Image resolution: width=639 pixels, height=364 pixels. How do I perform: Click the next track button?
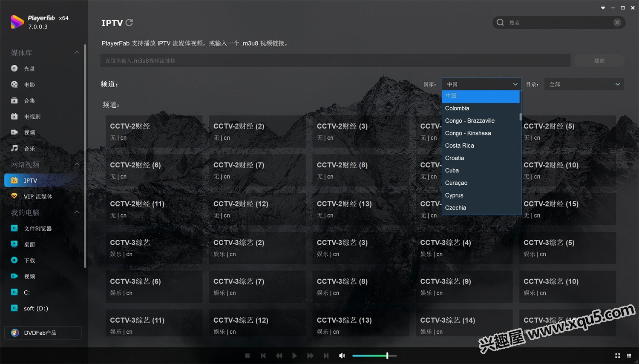(x=326, y=355)
